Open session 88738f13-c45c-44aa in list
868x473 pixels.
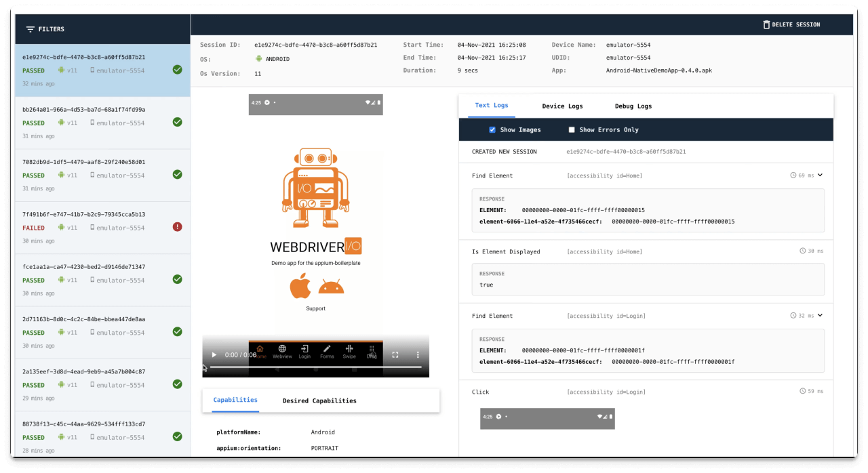102,434
